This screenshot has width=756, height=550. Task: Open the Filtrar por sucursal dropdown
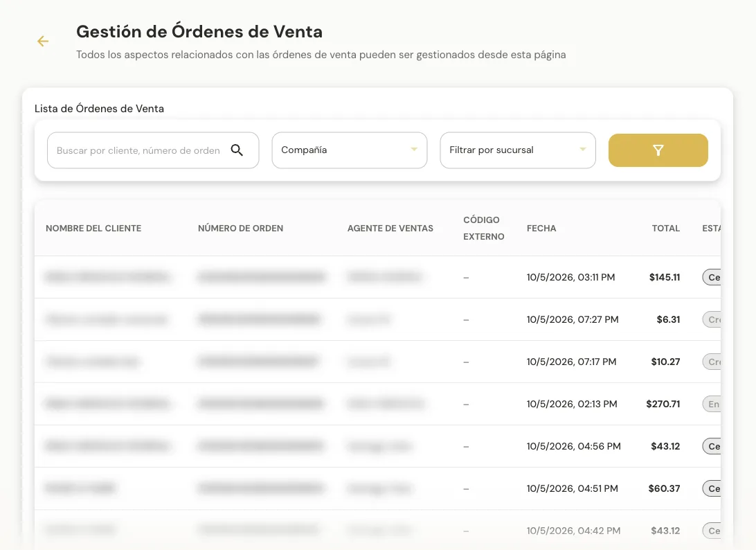[518, 150]
